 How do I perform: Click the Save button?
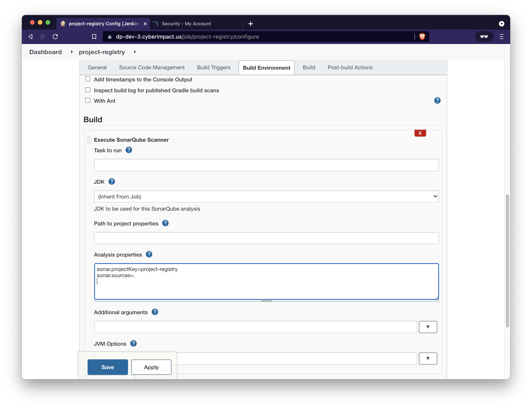pos(108,367)
